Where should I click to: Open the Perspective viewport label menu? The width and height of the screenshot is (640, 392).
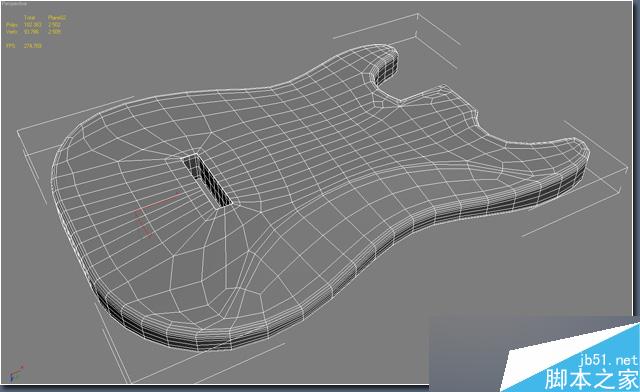(15, 4)
